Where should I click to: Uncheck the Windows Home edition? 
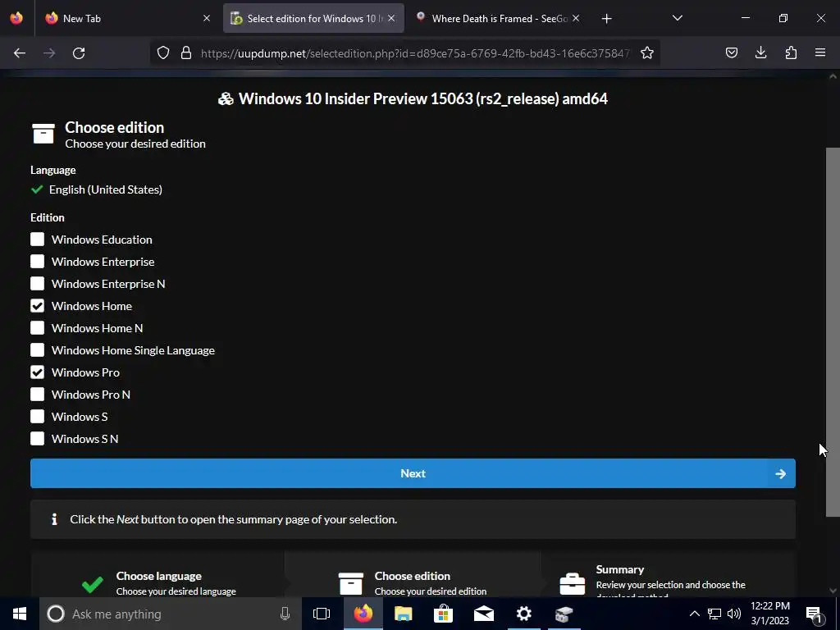pos(37,306)
